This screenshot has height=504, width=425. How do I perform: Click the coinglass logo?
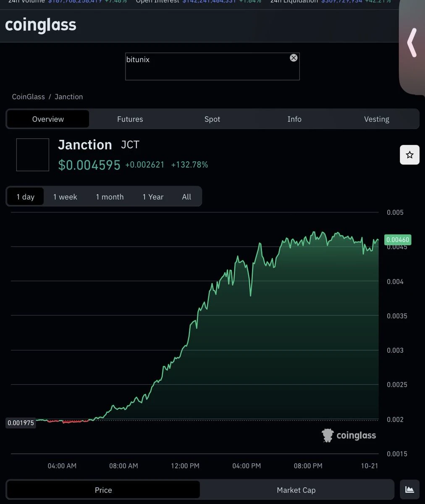(41, 25)
